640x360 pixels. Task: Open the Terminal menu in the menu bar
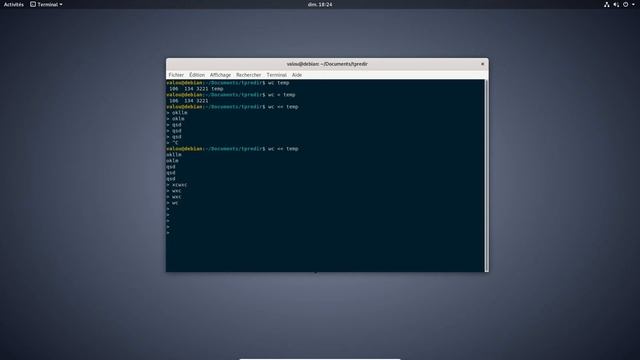[276, 75]
